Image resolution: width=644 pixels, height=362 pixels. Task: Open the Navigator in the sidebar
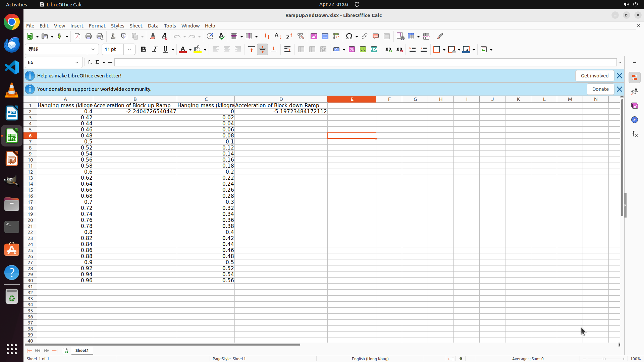point(634,120)
